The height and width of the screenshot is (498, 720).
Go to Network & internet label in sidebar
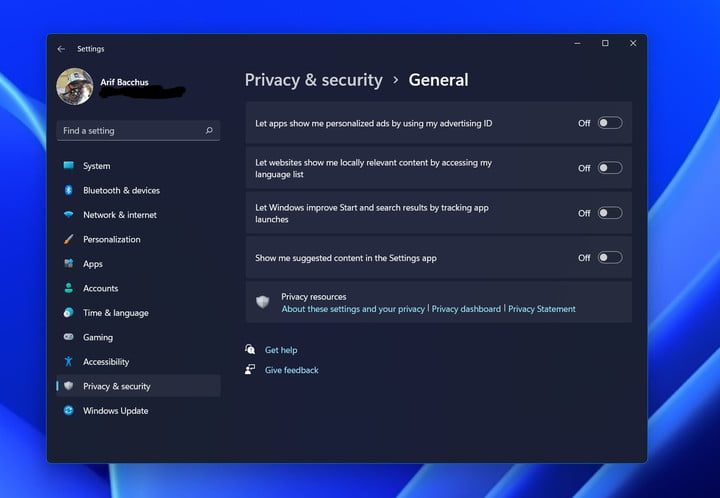120,215
